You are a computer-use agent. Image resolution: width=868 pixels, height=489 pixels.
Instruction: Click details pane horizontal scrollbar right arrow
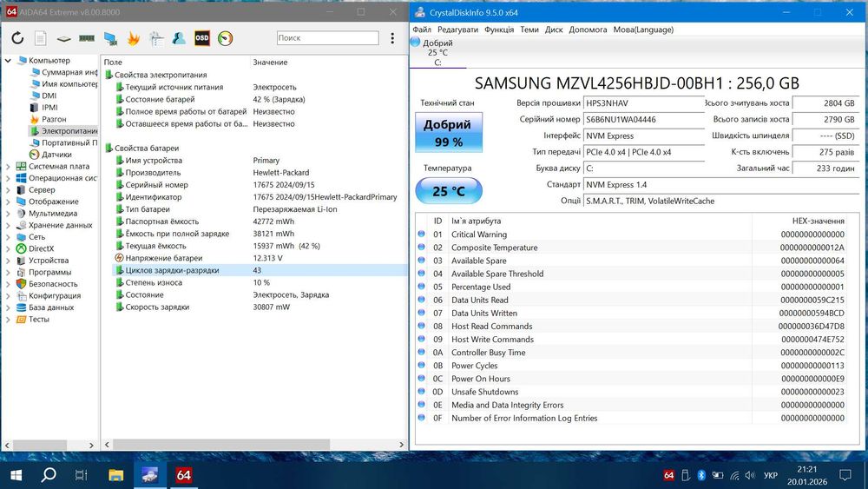(x=401, y=445)
